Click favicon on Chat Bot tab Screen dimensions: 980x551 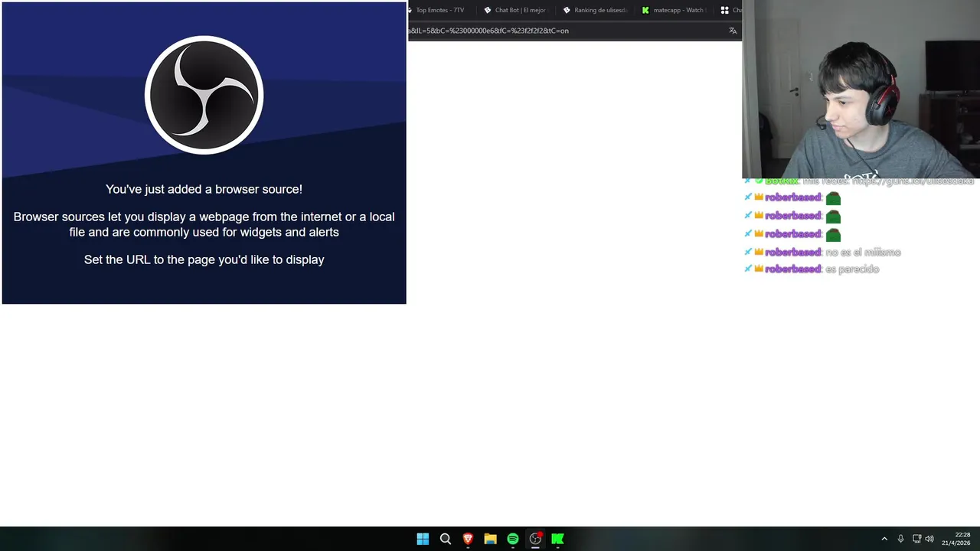tap(488, 11)
